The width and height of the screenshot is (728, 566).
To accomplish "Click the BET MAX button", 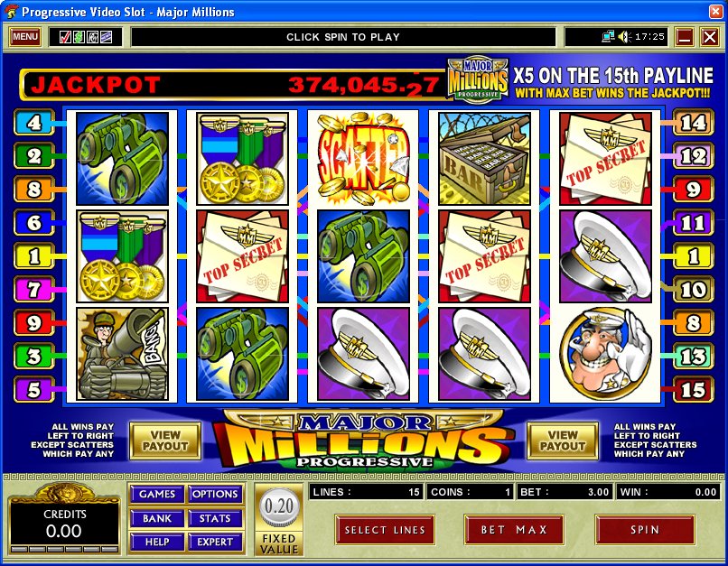I will click(x=514, y=530).
